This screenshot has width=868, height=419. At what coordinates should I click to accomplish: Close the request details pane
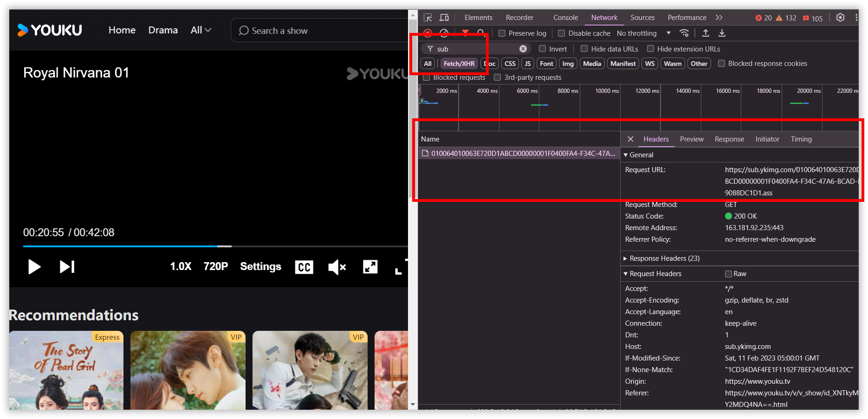tap(630, 139)
